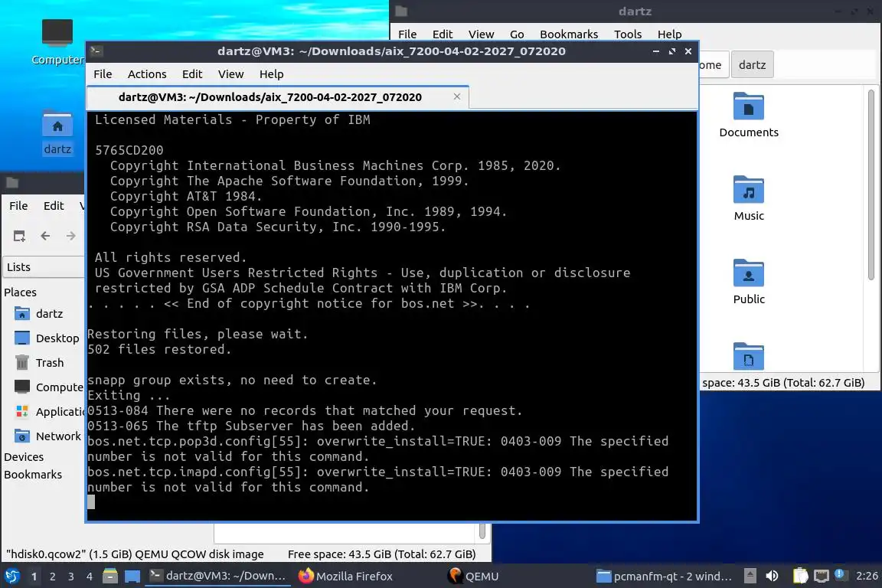Open the Bookmarks menu in the dartz file manager
The width and height of the screenshot is (882, 588).
[569, 34]
